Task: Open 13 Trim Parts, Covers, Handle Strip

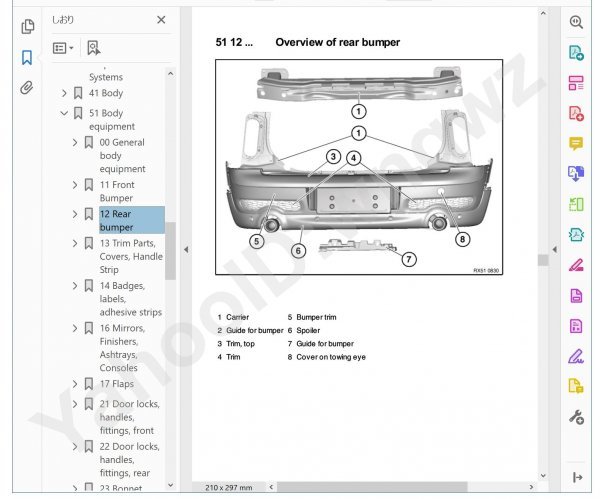Action: [131, 256]
